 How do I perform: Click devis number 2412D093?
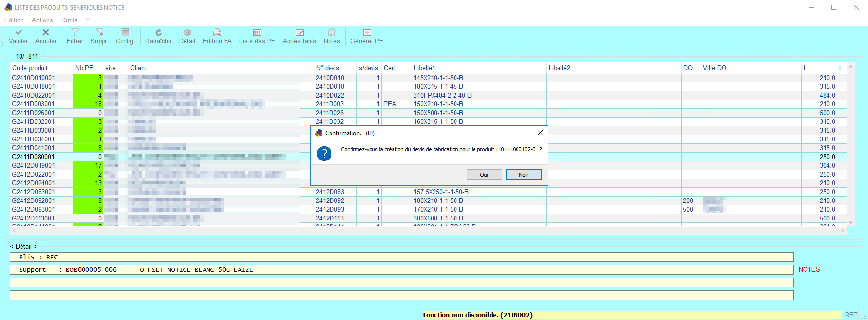point(330,209)
